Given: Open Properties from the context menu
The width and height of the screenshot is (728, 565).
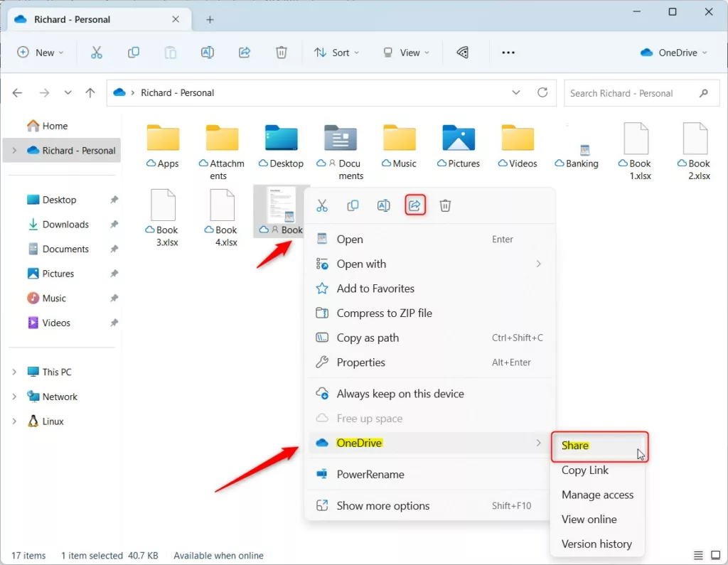Looking at the screenshot, I should pos(429,362).
